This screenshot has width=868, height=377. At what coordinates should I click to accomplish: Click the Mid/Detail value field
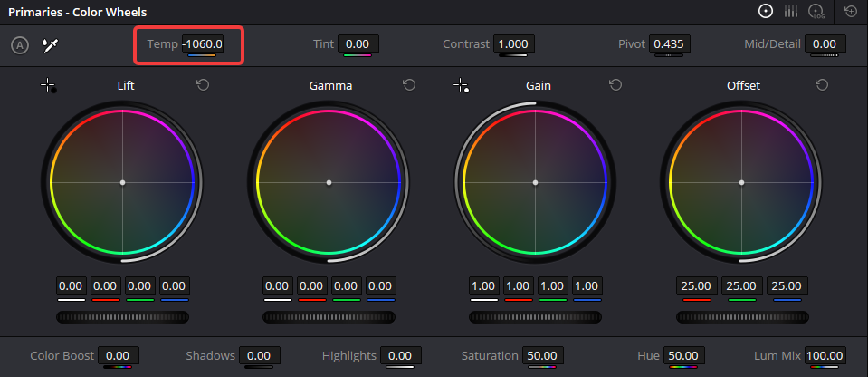825,43
